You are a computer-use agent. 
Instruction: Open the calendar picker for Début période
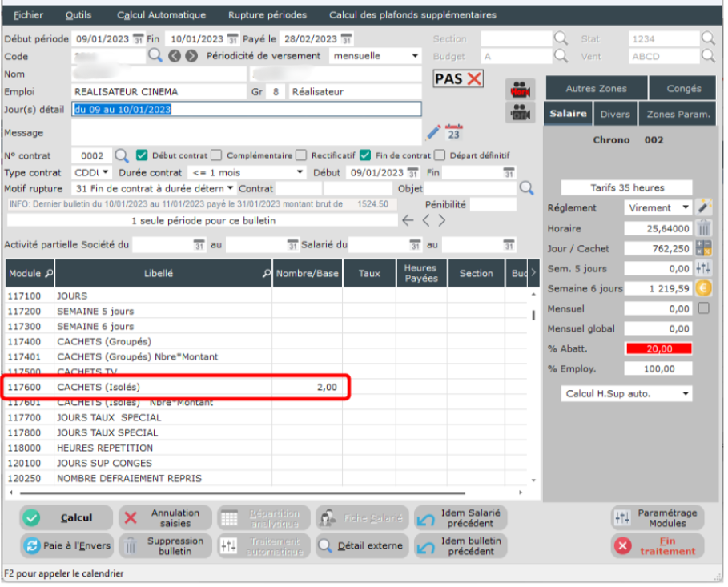click(137, 39)
